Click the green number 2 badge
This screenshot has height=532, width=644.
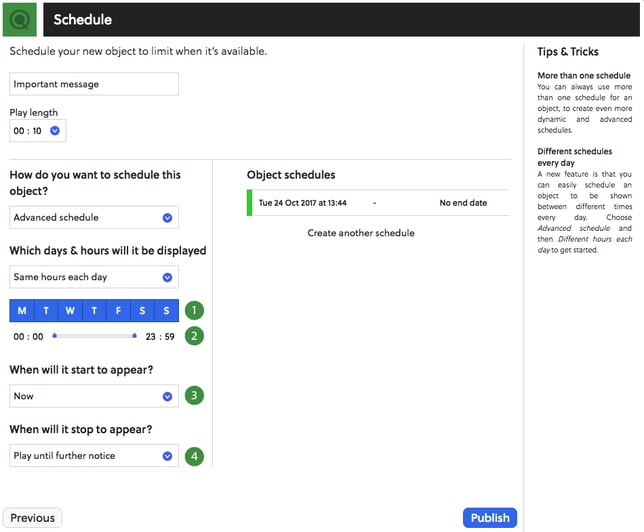(194, 336)
